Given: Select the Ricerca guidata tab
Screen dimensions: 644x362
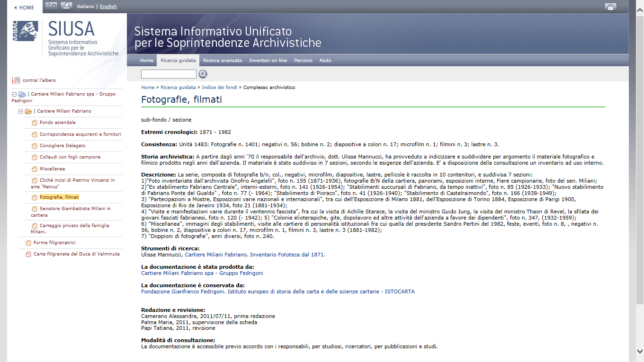Looking at the screenshot, I should pyautogui.click(x=178, y=61).
